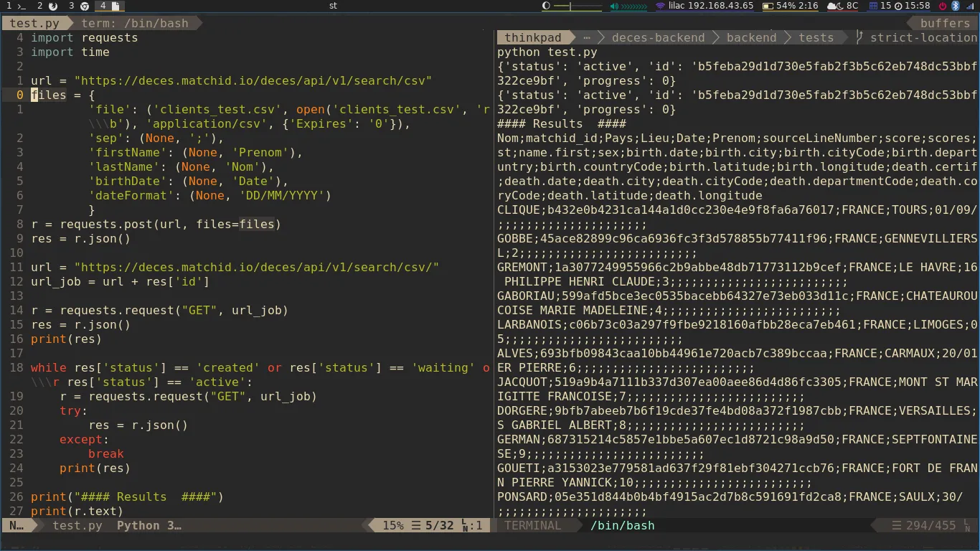This screenshot has height=551, width=980.
Task: Click 'print(r.text)' last code line
Action: (x=77, y=511)
